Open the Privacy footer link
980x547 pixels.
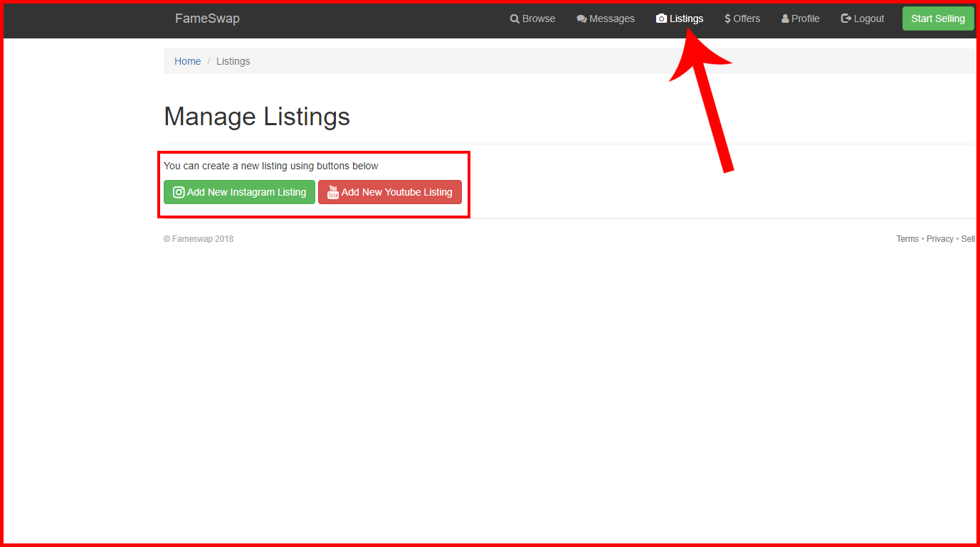click(939, 239)
